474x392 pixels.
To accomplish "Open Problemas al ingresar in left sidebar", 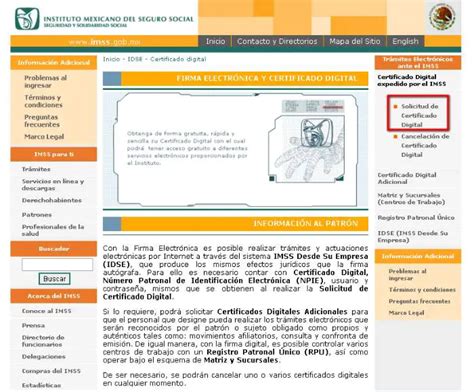I will [x=45, y=82].
